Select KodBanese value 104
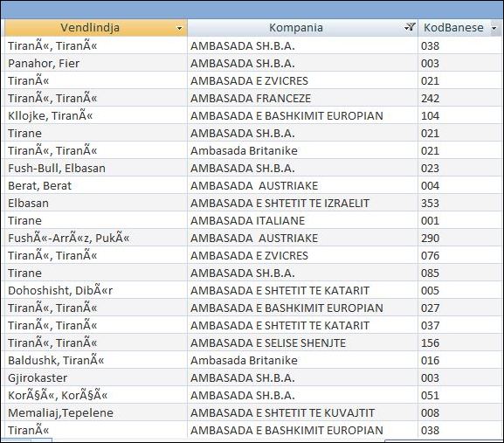Screen dimensions: 504x443 (459, 115)
